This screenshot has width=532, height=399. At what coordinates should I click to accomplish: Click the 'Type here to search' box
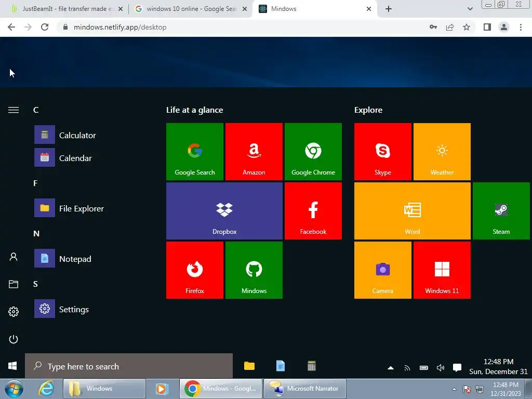pyautogui.click(x=129, y=366)
